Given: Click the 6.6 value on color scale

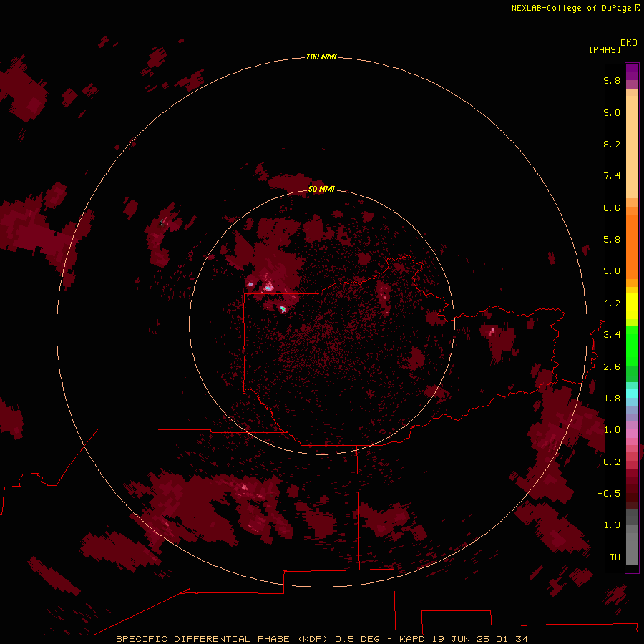Looking at the screenshot, I should (612, 208).
